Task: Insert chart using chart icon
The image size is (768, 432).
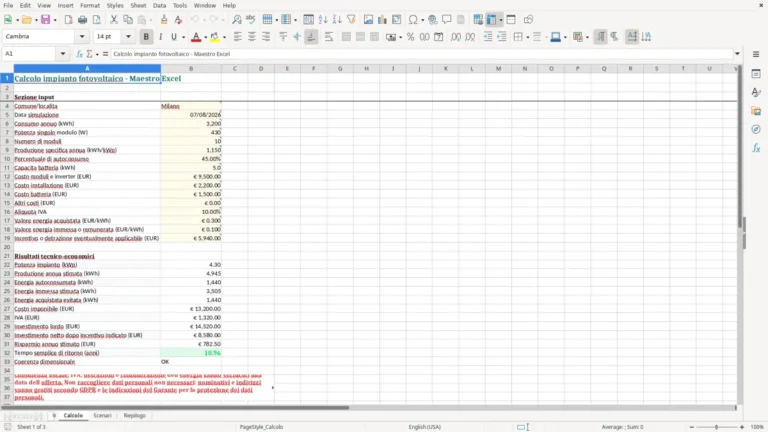Action: click(x=383, y=20)
